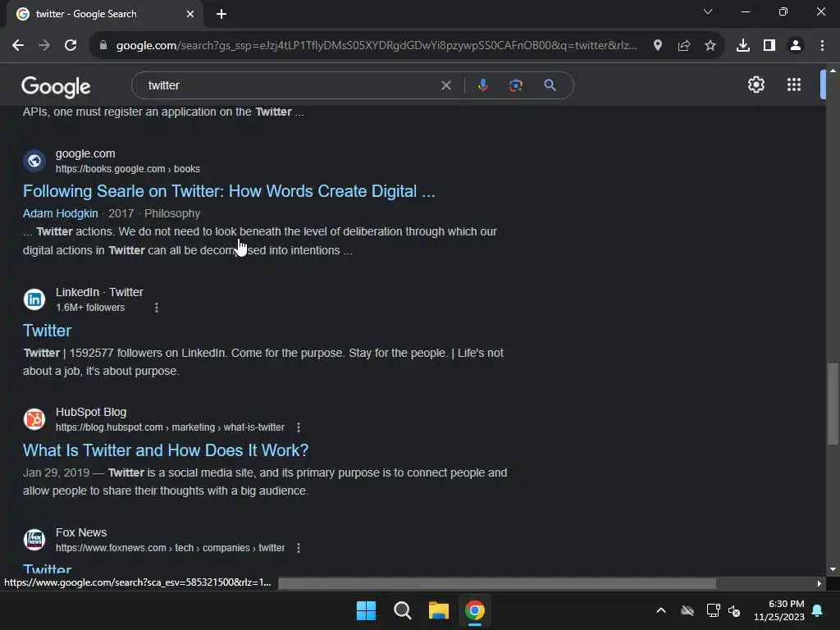The width and height of the screenshot is (840, 630).
Task: Toggle Chrome side panel
Action: pos(769,46)
